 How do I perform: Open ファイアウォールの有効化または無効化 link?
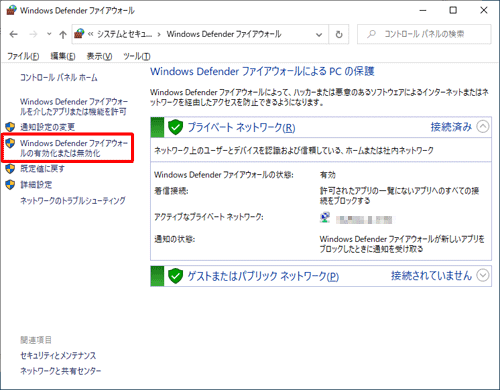(74, 148)
